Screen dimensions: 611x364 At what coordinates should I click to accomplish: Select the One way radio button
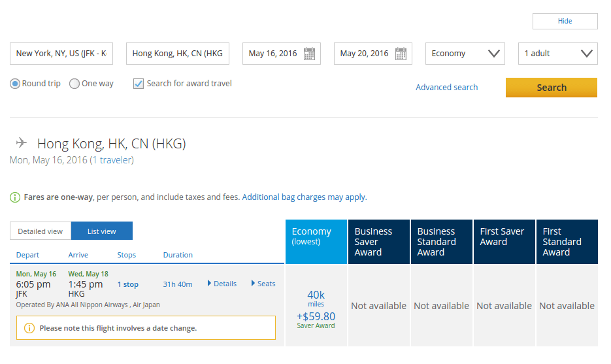pyautogui.click(x=74, y=84)
